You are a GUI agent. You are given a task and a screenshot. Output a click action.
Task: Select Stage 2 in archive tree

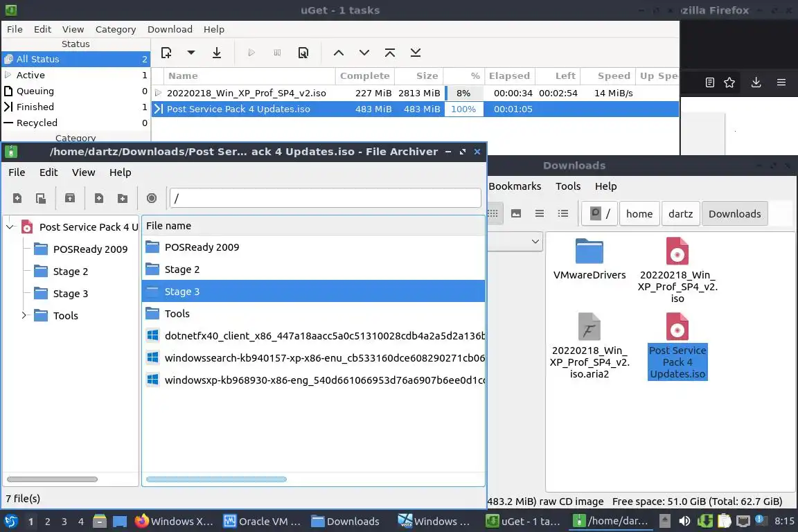pyautogui.click(x=70, y=272)
